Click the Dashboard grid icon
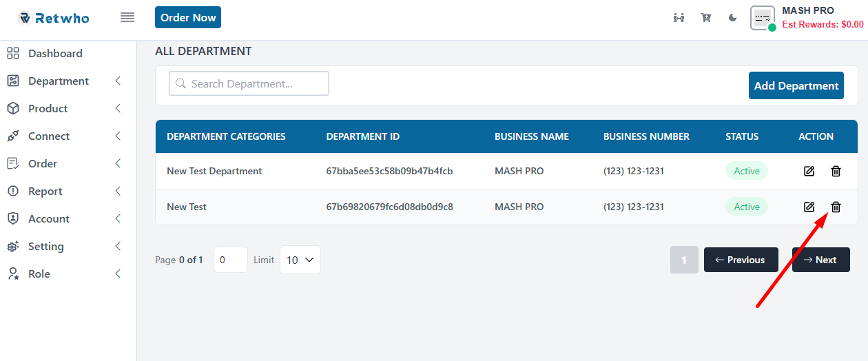This screenshot has height=361, width=868. (x=13, y=53)
